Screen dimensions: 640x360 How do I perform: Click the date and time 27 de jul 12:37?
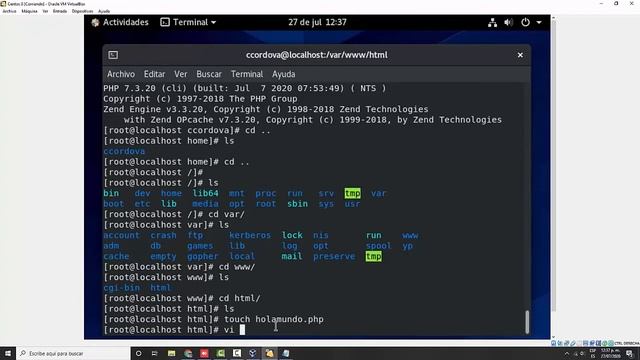click(317, 22)
